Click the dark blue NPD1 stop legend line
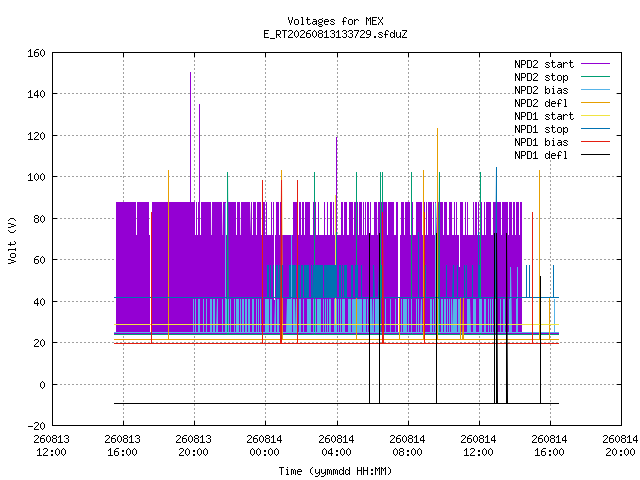640x480 pixels. tap(595, 129)
